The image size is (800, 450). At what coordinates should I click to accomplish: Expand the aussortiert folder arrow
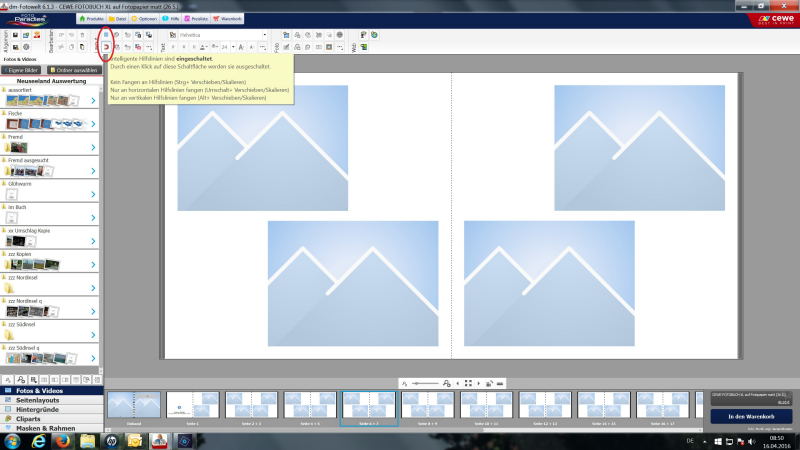coord(93,101)
